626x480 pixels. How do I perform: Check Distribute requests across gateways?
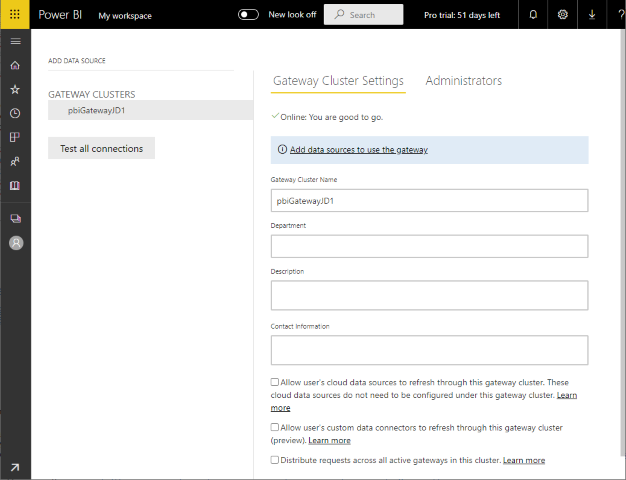275,460
